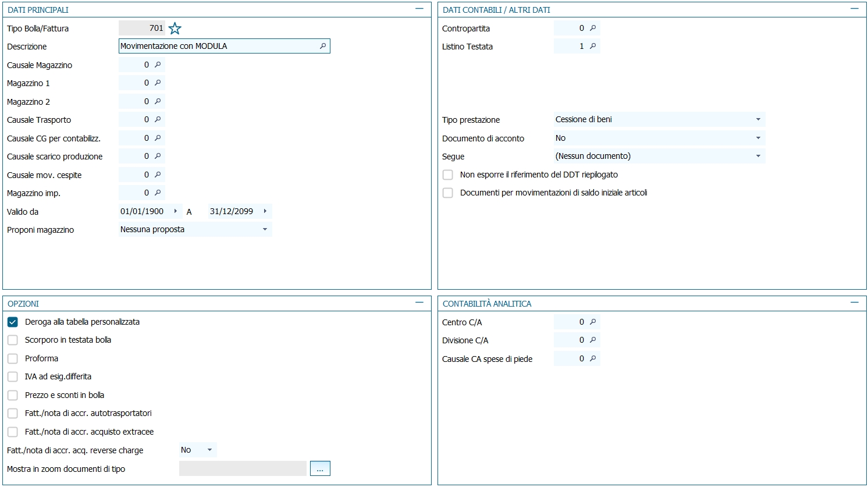
Task: Open lookup for Magazzino imp.
Action: click(x=158, y=193)
